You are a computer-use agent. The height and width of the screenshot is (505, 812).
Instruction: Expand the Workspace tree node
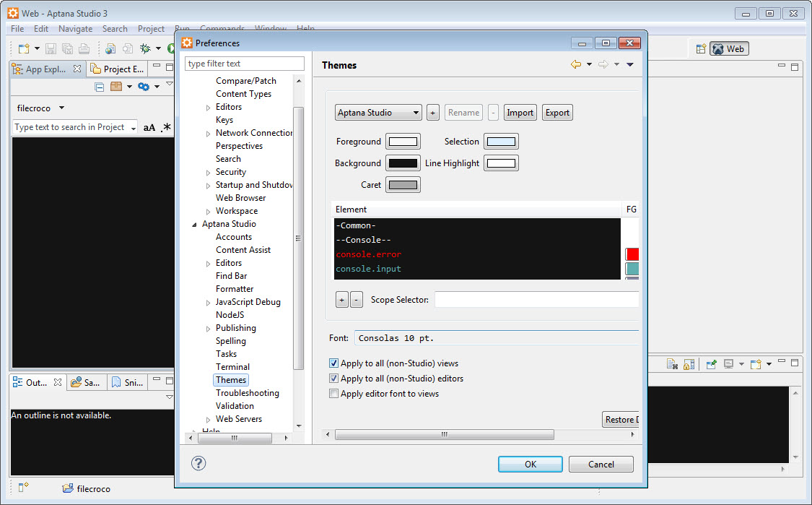208,212
